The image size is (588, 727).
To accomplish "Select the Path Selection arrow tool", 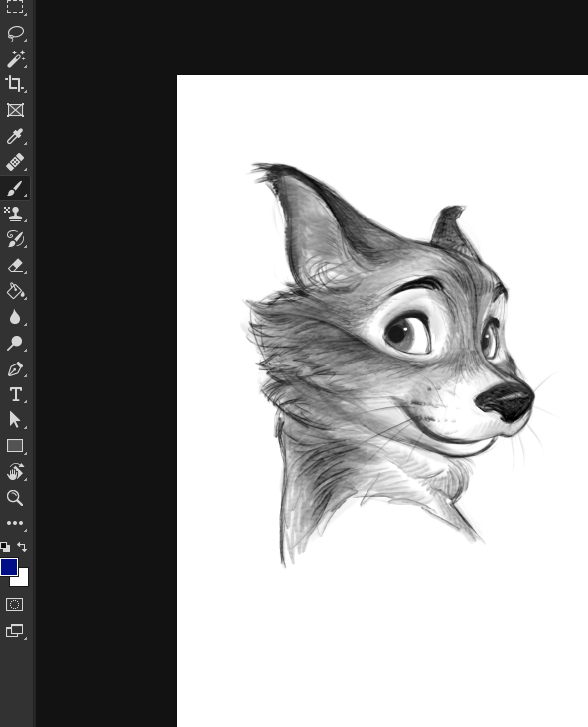I will (x=15, y=420).
